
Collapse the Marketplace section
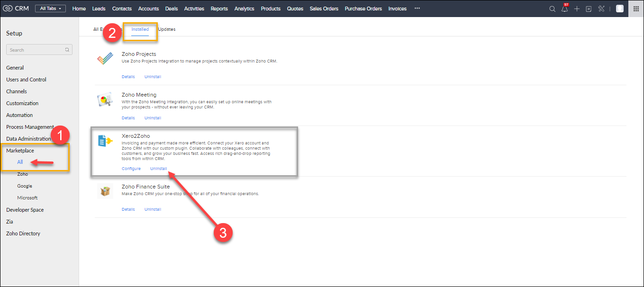[20, 151]
